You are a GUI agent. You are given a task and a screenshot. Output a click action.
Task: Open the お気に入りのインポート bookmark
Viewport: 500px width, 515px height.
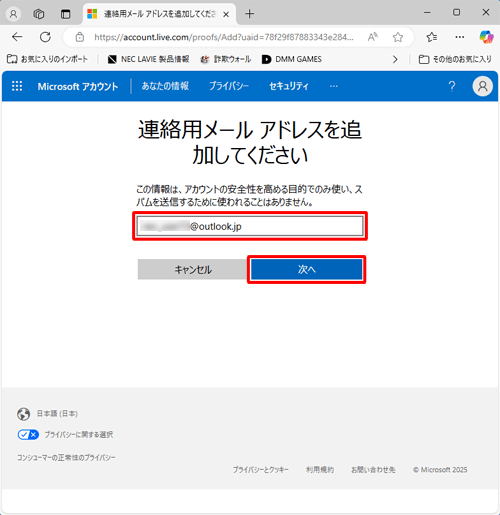47,59
